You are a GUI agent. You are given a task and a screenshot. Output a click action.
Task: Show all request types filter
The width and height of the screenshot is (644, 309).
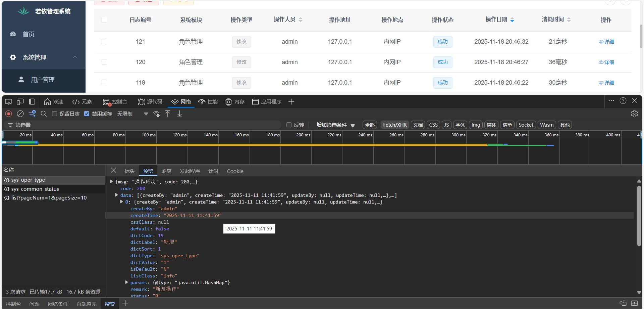[370, 125]
